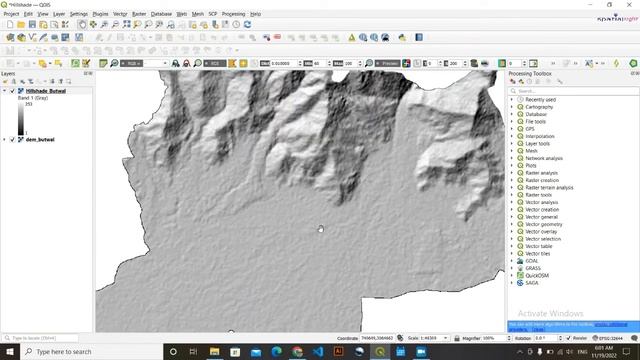Click the green hexagon plugin icon
The height and width of the screenshot is (360, 640).
click(x=633, y=63)
